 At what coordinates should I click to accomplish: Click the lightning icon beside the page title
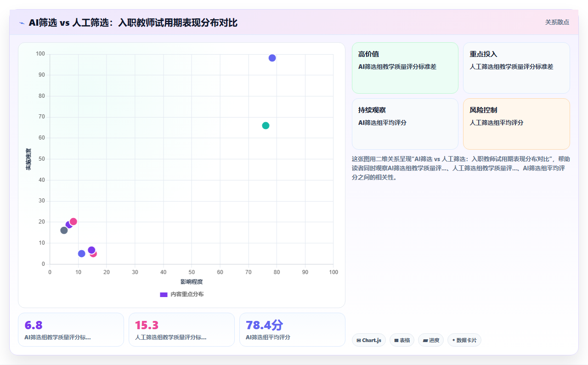click(22, 23)
